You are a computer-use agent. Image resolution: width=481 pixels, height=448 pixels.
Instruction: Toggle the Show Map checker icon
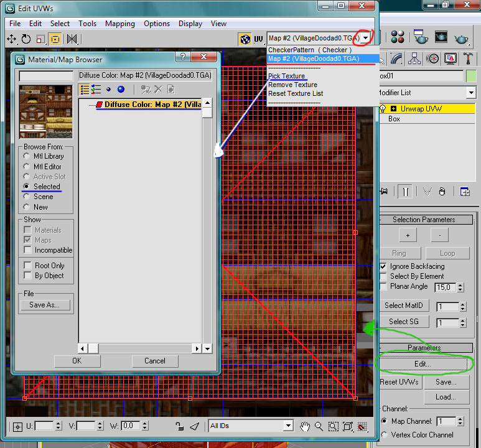coord(245,39)
